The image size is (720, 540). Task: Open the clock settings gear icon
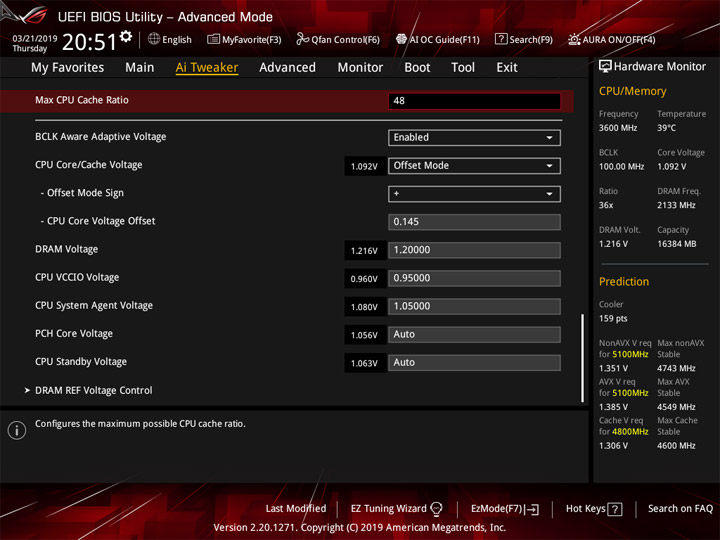click(x=126, y=36)
